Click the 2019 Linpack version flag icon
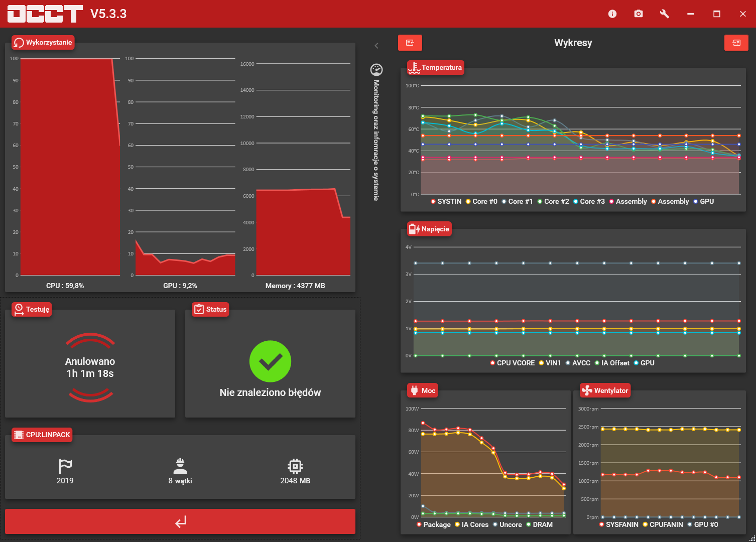This screenshot has height=542, width=756. 65,466
